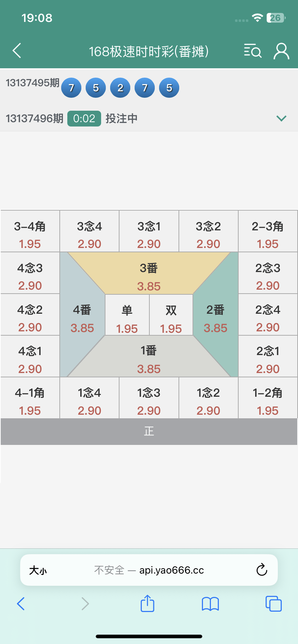Open Safari tabs overview icon
298x644 pixels.
(x=273, y=603)
